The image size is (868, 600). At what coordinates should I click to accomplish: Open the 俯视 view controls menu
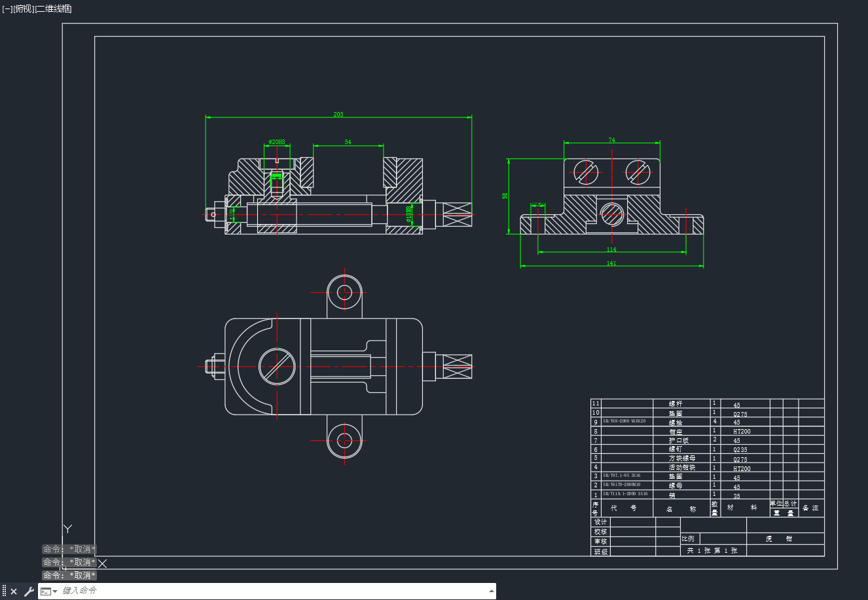pyautogui.click(x=23, y=9)
